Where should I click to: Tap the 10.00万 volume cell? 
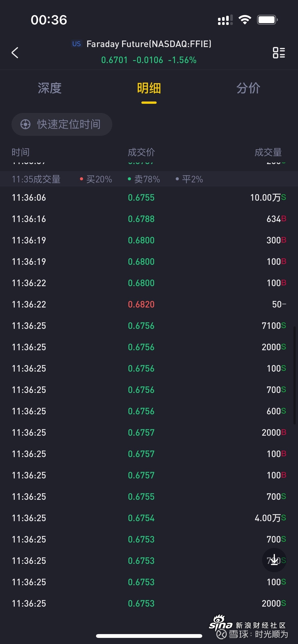268,198
